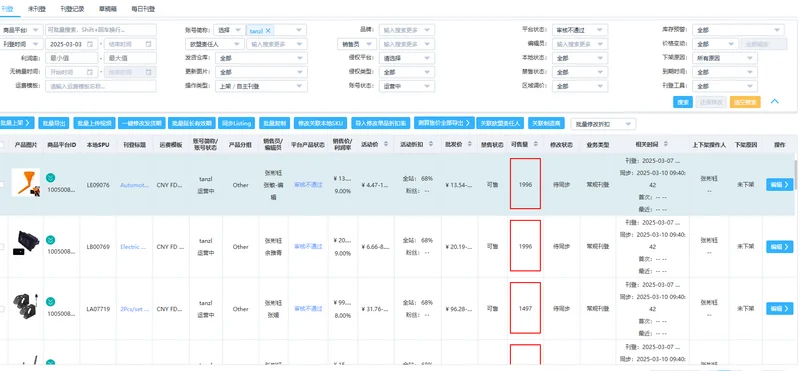800x371 pixels.
Task: Click 1497 可售量 cell
Action: pos(525,309)
